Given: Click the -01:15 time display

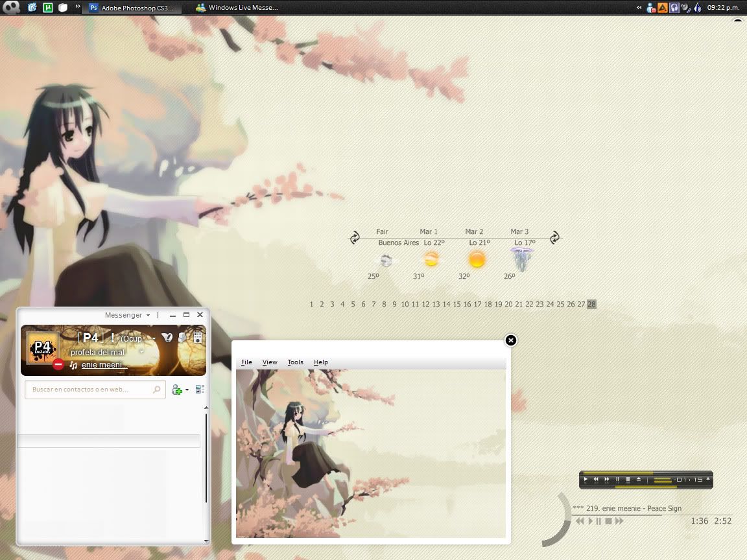Looking at the screenshot, I should tap(689, 480).
